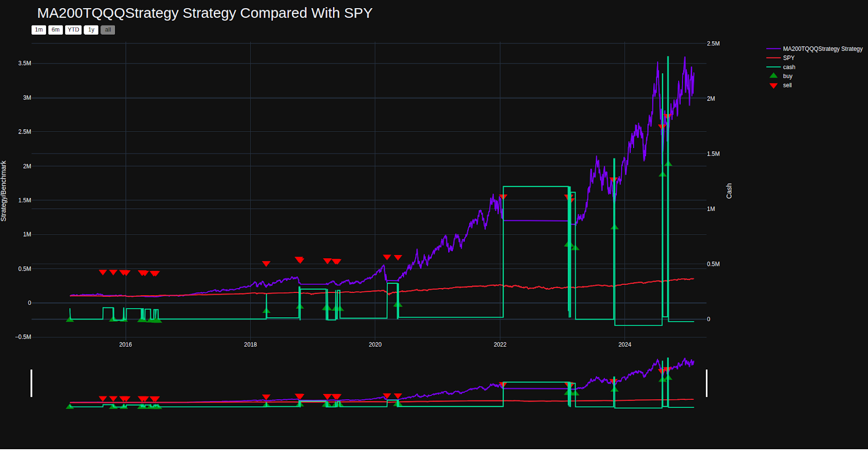The image size is (868, 453).
Task: Grab the right range slider handle
Action: [x=706, y=383]
